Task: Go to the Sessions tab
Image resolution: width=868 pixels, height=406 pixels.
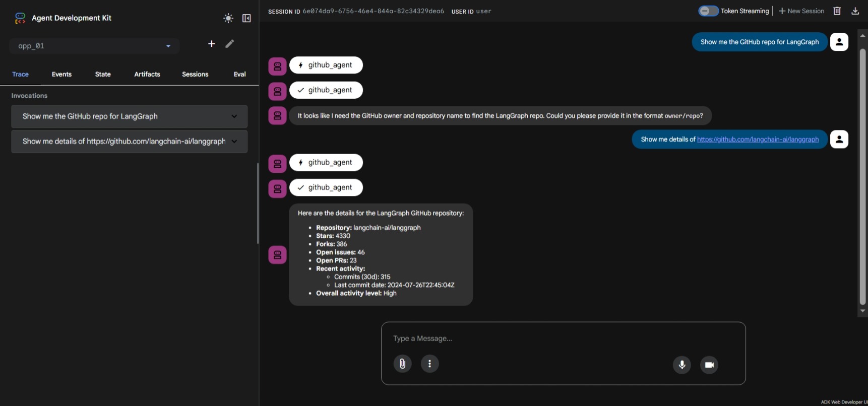Action: pos(195,74)
